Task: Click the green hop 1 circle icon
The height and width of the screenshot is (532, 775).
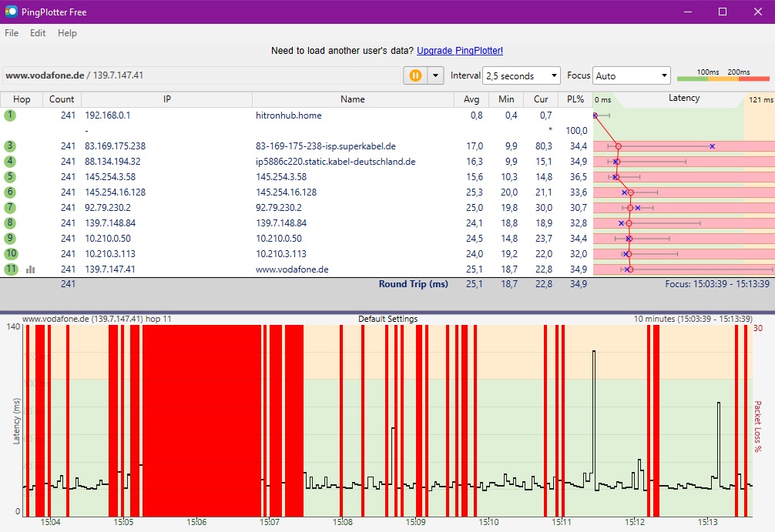Action: 10,115
